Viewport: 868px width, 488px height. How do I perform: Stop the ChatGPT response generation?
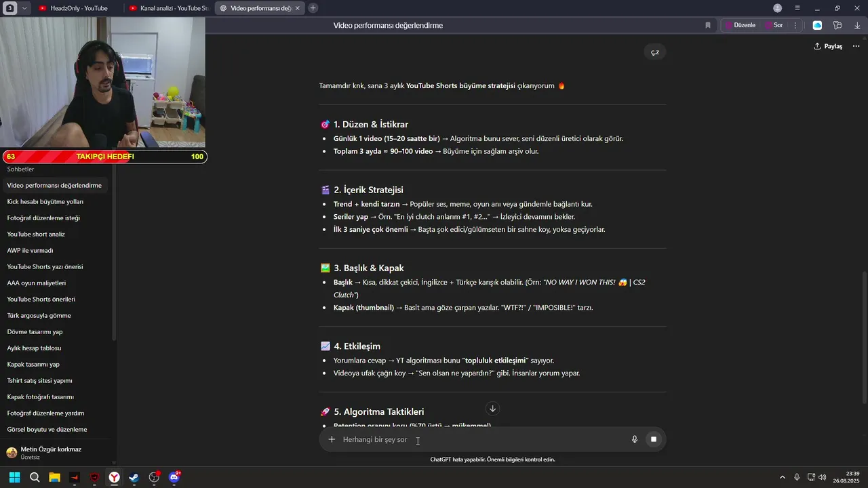[654, 439]
